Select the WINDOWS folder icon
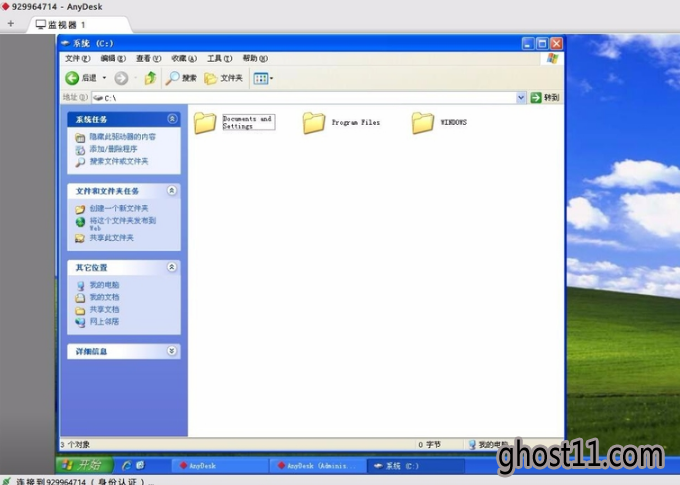The width and height of the screenshot is (680, 485). coord(423,123)
